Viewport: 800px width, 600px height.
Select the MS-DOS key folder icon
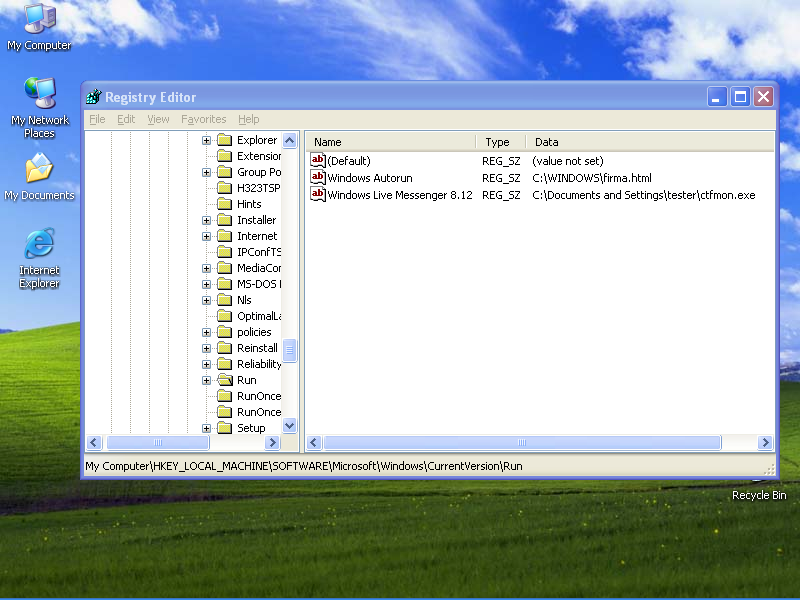tap(224, 284)
